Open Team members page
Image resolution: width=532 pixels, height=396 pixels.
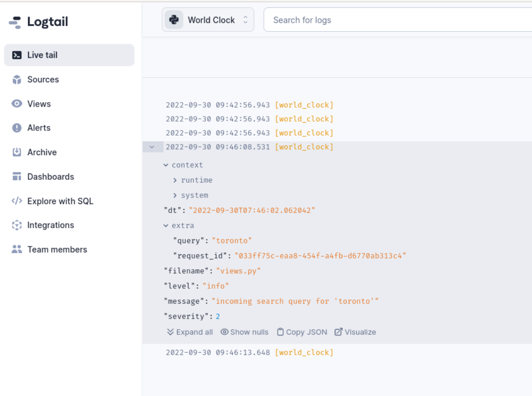click(x=57, y=250)
